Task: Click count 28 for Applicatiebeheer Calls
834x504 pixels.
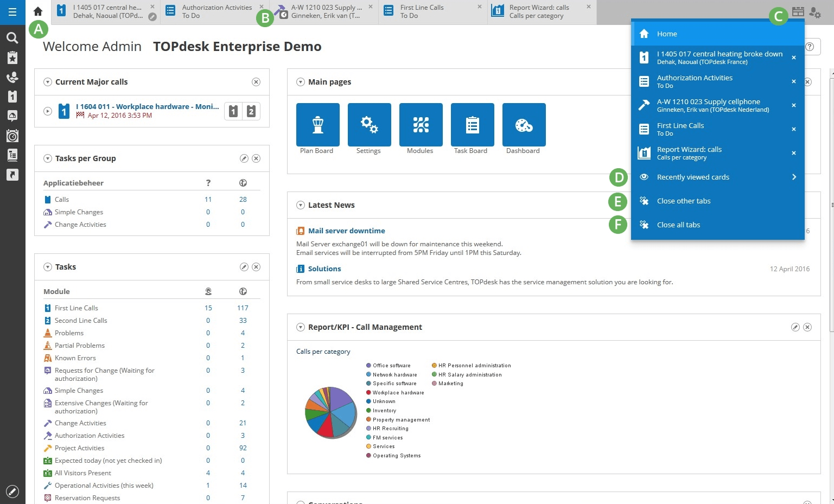Action: click(243, 200)
